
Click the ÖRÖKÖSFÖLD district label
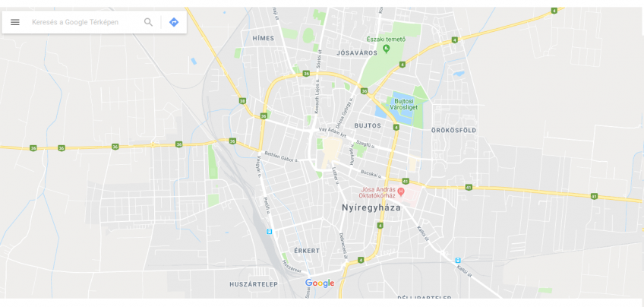coord(454,130)
